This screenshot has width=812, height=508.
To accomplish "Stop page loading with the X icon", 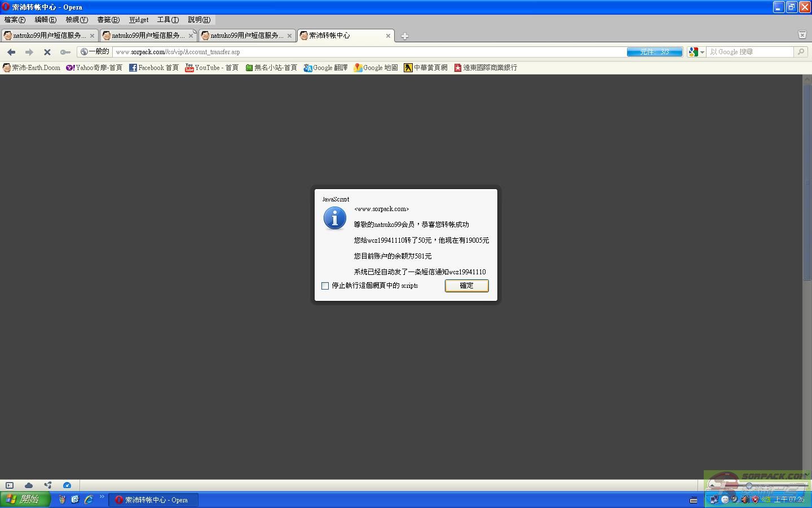I will click(47, 52).
